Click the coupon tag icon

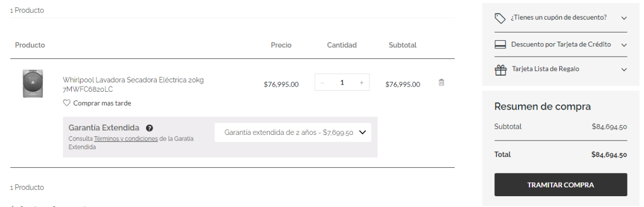click(500, 19)
